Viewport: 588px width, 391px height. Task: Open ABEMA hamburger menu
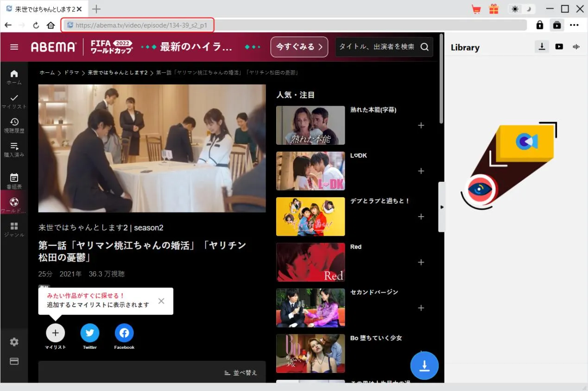pyautogui.click(x=14, y=47)
